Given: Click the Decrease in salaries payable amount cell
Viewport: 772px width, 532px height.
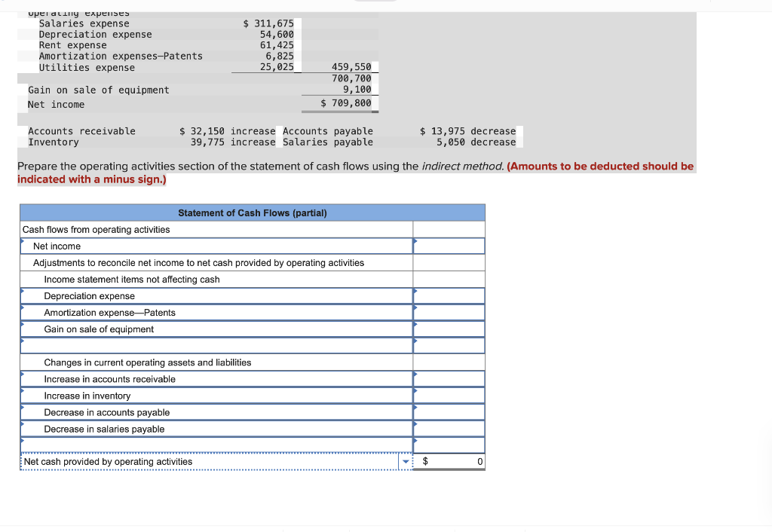Looking at the screenshot, I should pos(449,428).
